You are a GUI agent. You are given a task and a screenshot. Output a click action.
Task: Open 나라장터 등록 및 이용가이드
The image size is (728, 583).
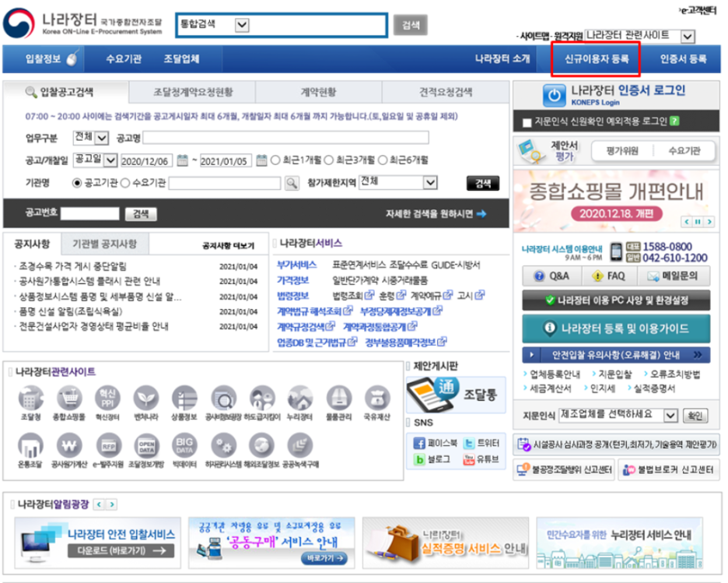pos(616,328)
